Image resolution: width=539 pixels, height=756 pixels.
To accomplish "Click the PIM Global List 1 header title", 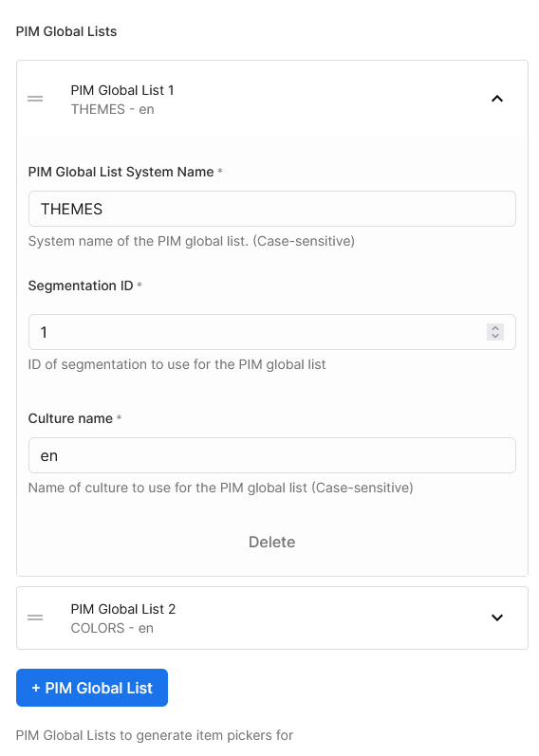I will (122, 90).
